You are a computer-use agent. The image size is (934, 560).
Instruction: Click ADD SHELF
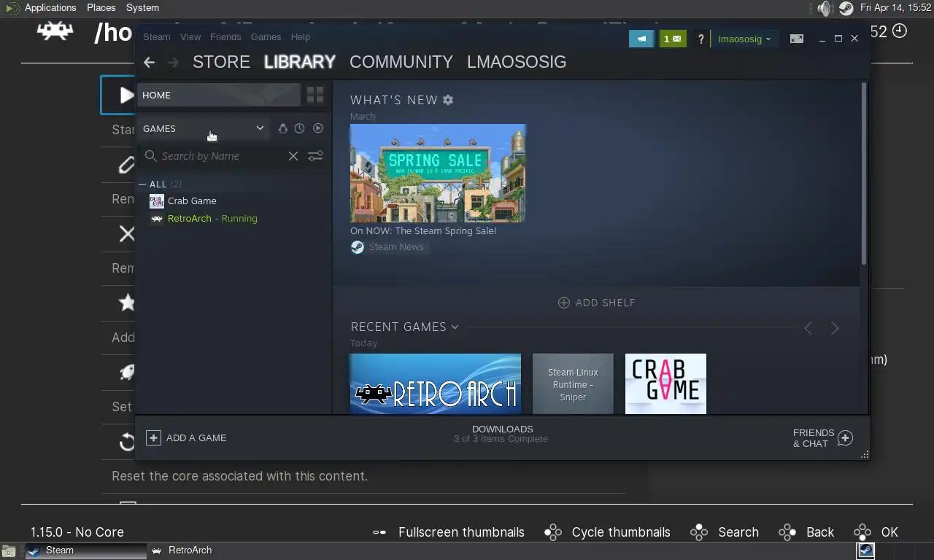click(597, 303)
